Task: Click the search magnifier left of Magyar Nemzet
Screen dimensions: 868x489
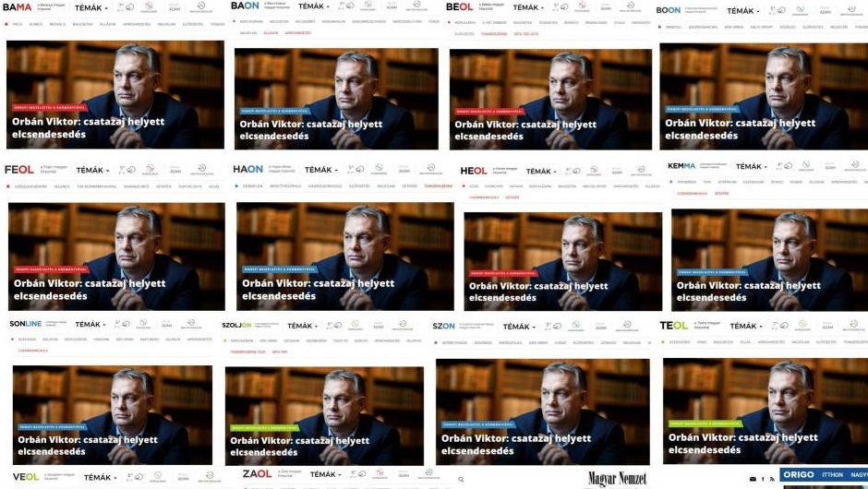Action: [461, 480]
